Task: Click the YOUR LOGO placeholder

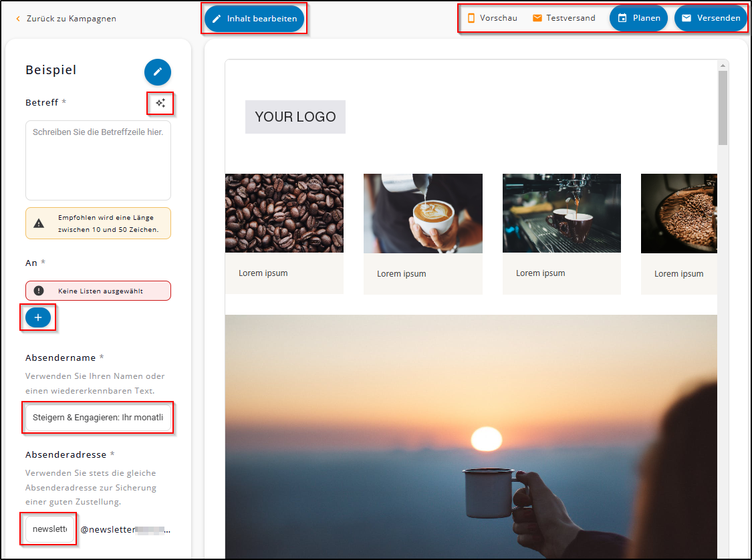Action: tap(295, 117)
